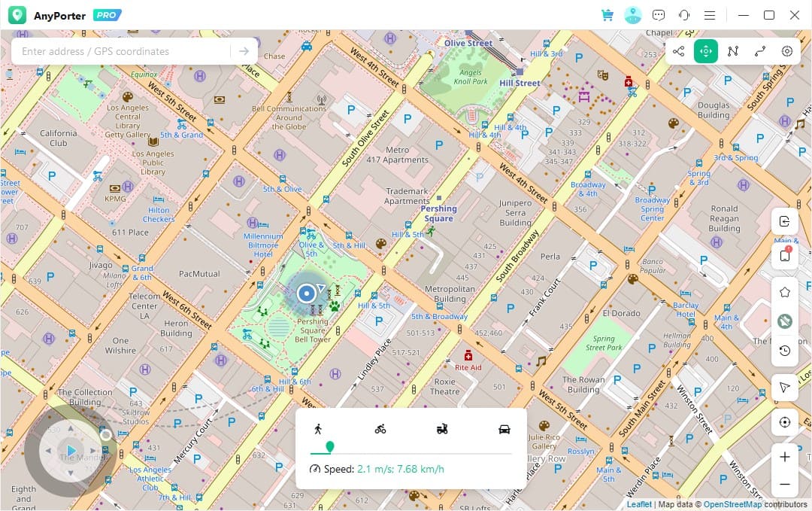The height and width of the screenshot is (511, 812).
Task: Click the PRO badge
Action: click(x=108, y=15)
